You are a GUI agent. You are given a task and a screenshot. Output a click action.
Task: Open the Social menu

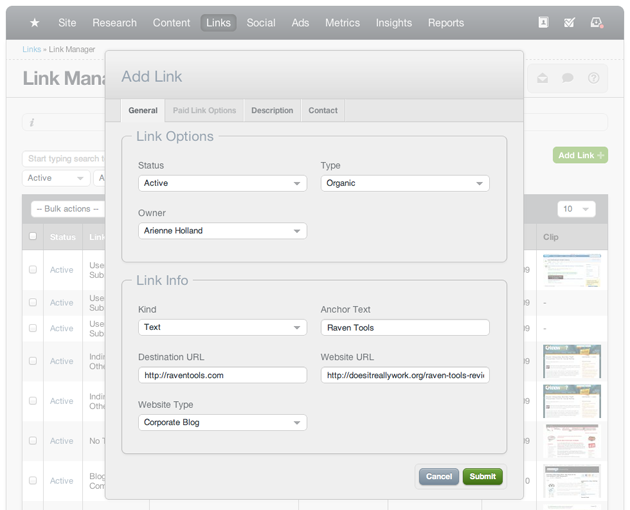point(261,23)
